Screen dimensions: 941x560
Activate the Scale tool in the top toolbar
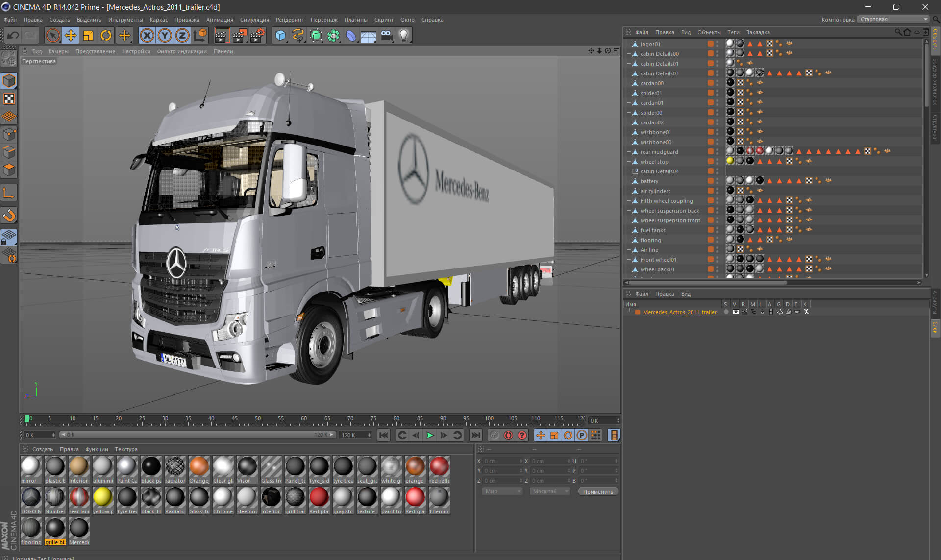pos(88,35)
